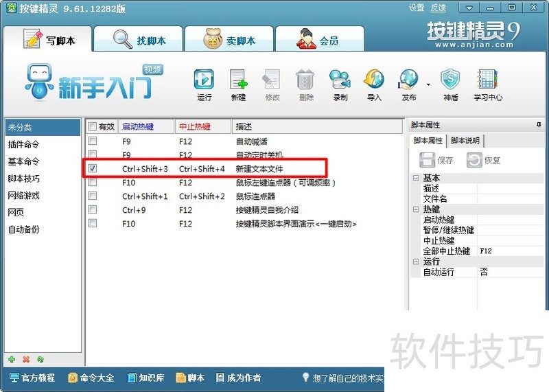Click the 描述 property value field
The image size is (549, 392).
(511, 189)
